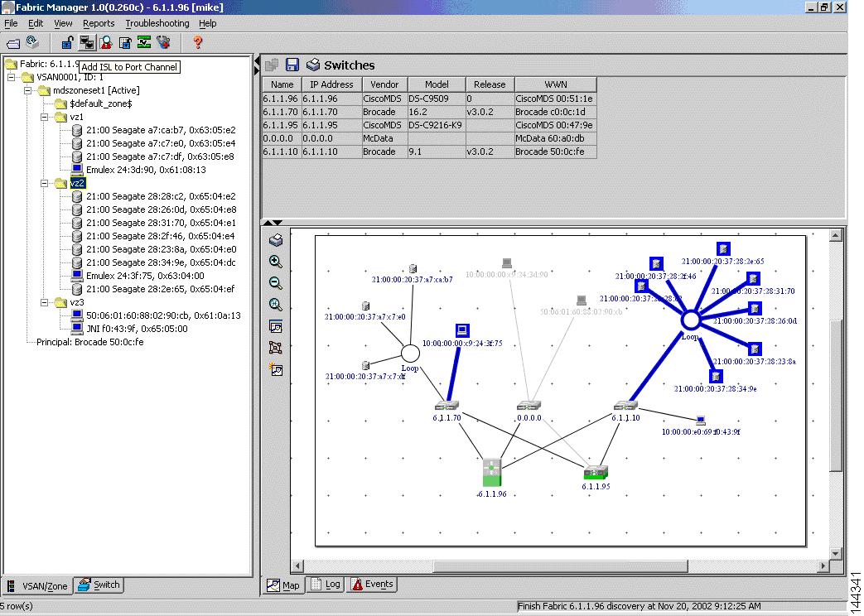Switch to the VSAN/Zone tab

click(37, 585)
